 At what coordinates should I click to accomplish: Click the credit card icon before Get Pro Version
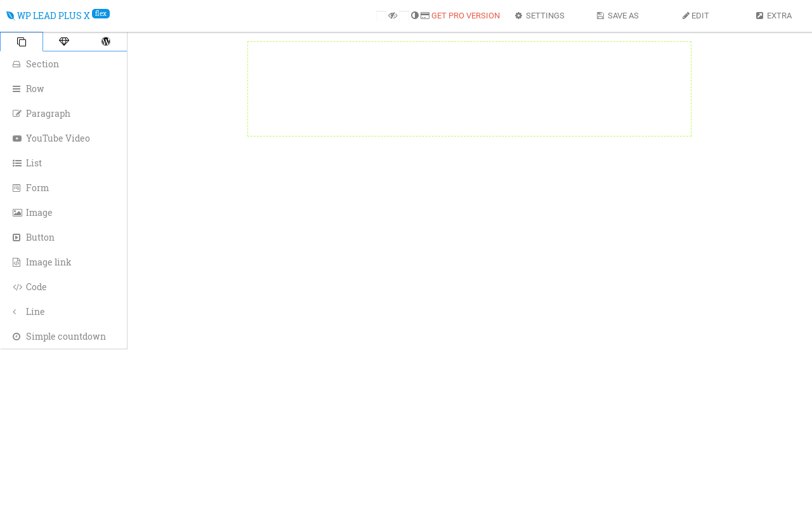pyautogui.click(x=425, y=15)
